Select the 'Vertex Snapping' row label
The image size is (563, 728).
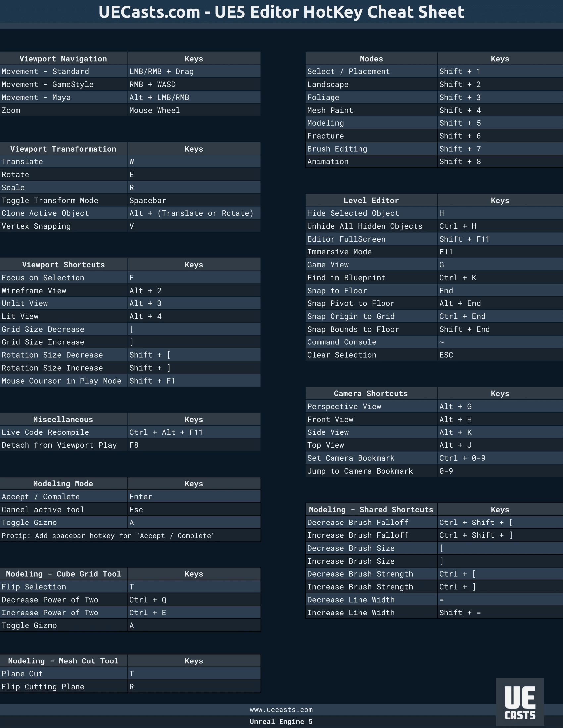[63, 226]
